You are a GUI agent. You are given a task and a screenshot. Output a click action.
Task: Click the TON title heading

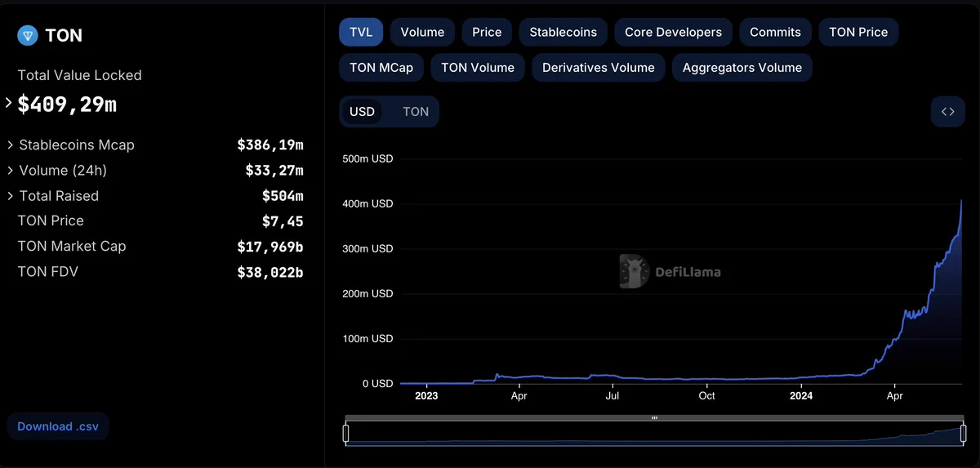click(x=64, y=36)
